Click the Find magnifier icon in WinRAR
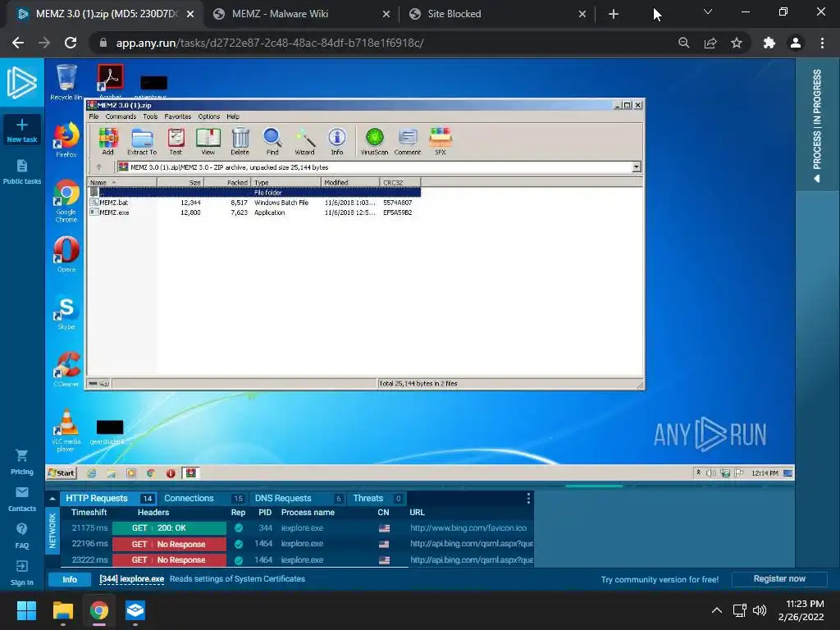The height and width of the screenshot is (630, 840). click(x=272, y=141)
